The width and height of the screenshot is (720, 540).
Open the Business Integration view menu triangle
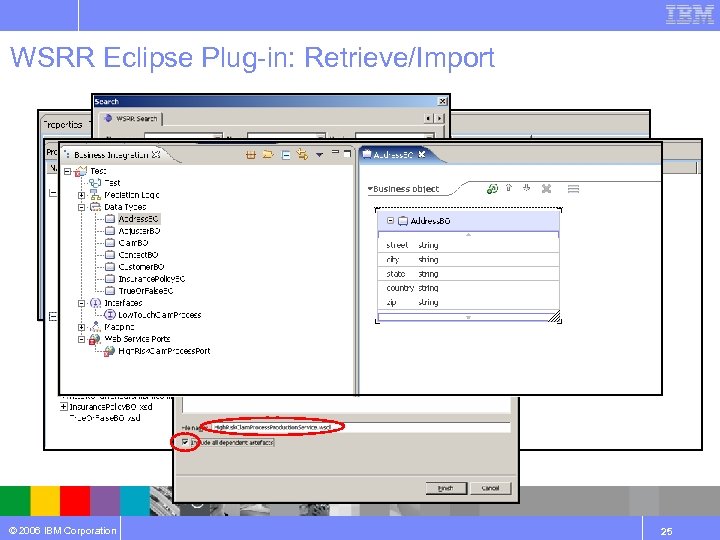pyautogui.click(x=319, y=155)
